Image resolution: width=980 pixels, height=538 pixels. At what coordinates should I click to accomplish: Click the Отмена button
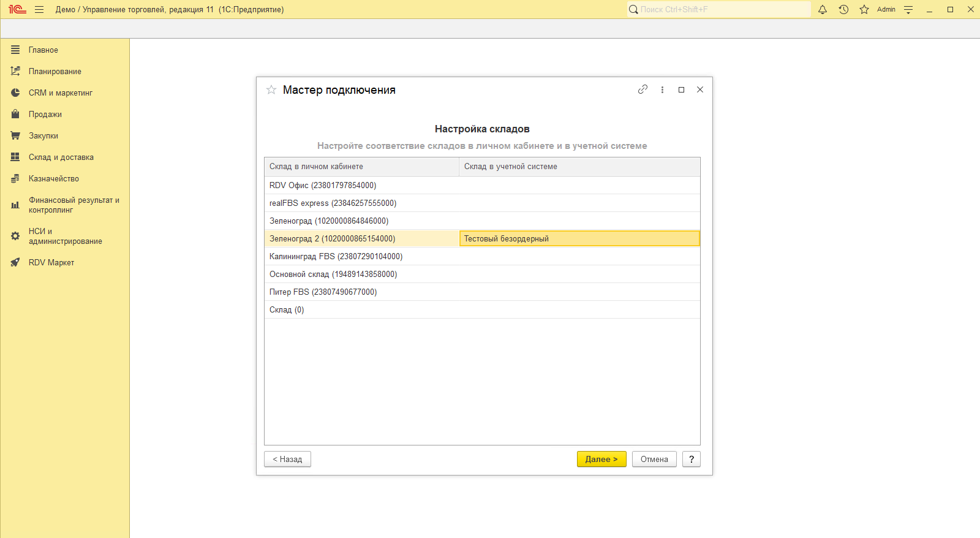[654, 460]
